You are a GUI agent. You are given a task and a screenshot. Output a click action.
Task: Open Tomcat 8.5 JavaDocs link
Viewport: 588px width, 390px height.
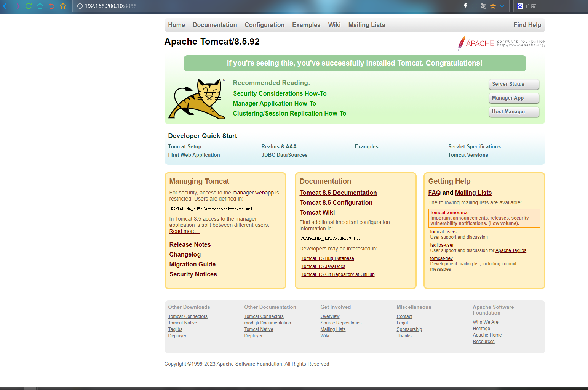click(323, 266)
